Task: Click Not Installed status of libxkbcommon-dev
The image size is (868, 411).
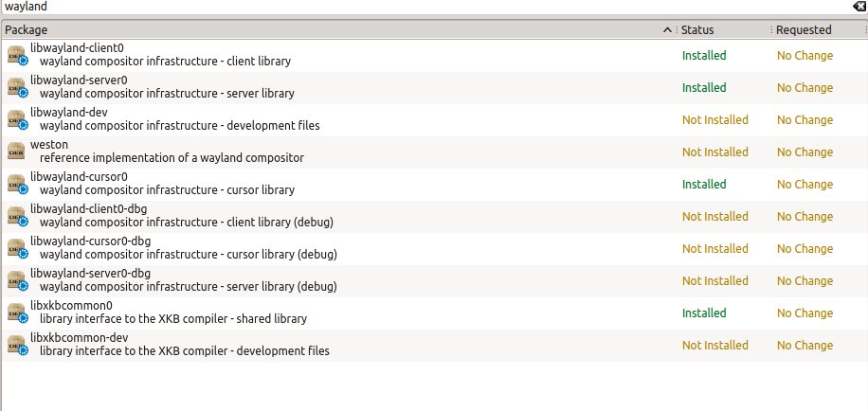Action: pos(714,346)
